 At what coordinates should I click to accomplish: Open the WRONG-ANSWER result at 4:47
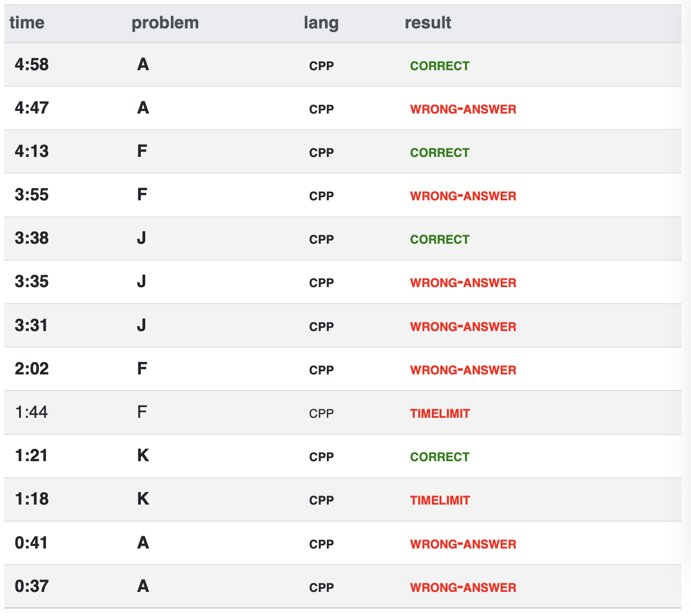[463, 109]
